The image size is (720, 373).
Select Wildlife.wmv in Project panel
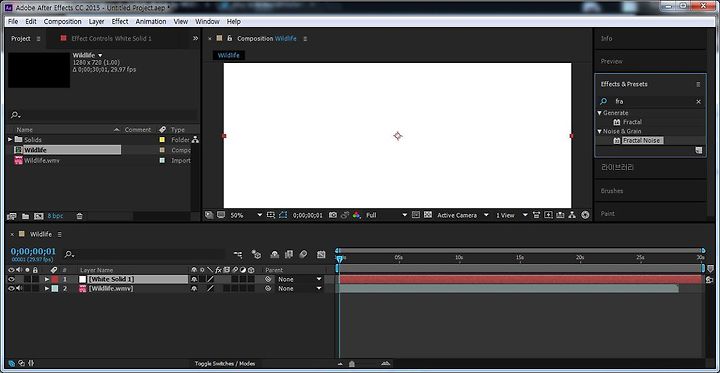click(42, 160)
